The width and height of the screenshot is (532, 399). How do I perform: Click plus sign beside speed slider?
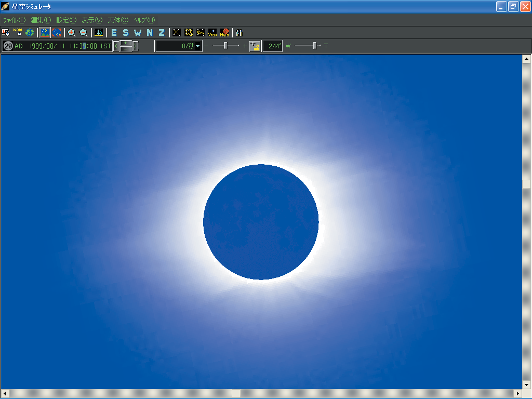tap(245, 46)
